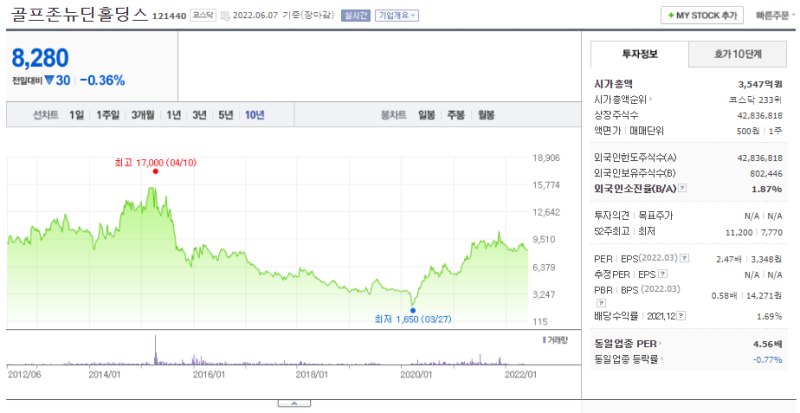Collapse chart with bottom up-arrow handle
Viewport: 800px width, 413px height.
[294, 403]
